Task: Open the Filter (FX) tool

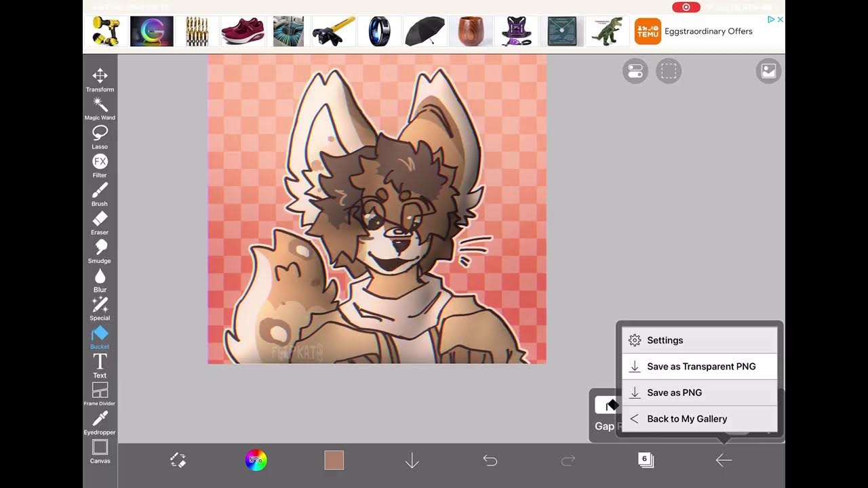Action: 100,165
